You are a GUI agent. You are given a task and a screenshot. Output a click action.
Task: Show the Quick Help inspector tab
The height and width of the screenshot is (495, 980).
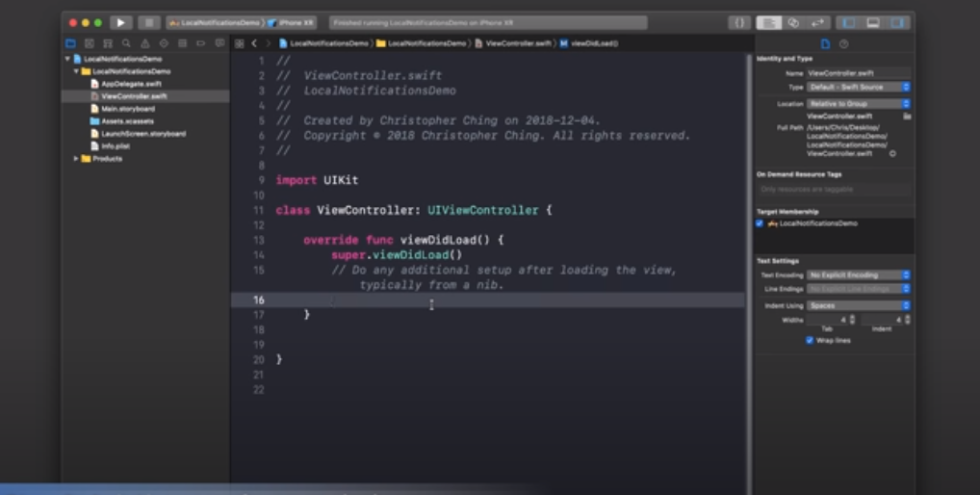point(843,44)
